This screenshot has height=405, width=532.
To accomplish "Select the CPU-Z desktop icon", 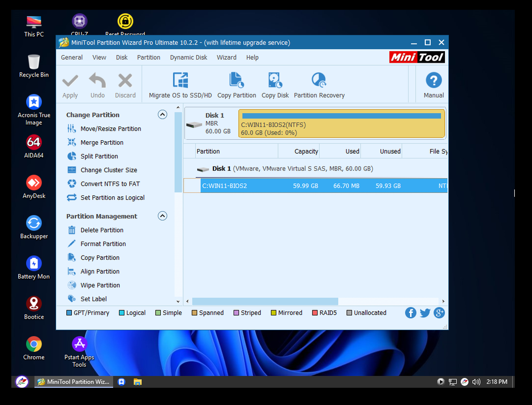I will coord(79,24).
